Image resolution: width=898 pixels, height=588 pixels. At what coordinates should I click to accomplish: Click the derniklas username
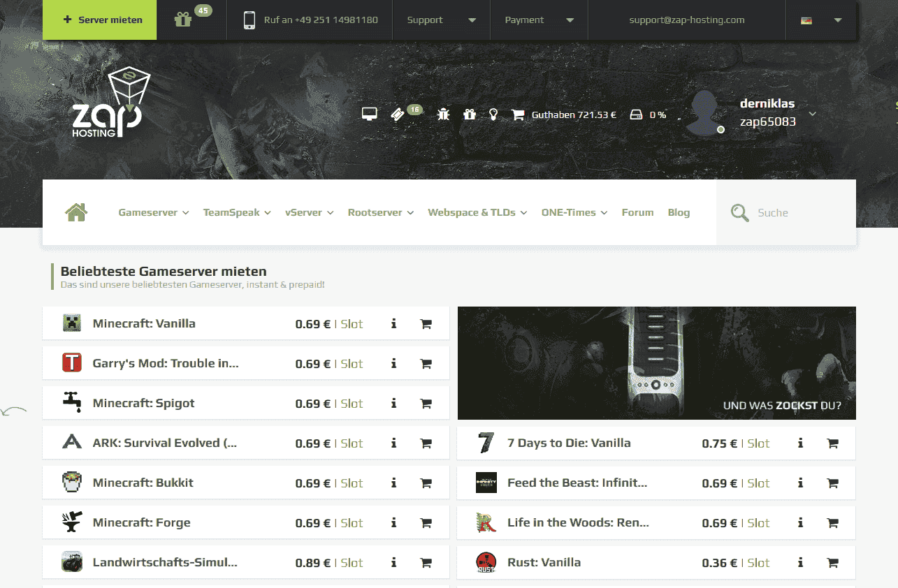point(767,103)
